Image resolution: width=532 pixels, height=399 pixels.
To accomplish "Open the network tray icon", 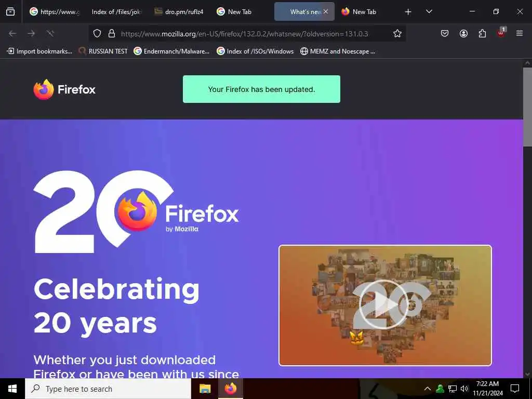I will pos(453,389).
